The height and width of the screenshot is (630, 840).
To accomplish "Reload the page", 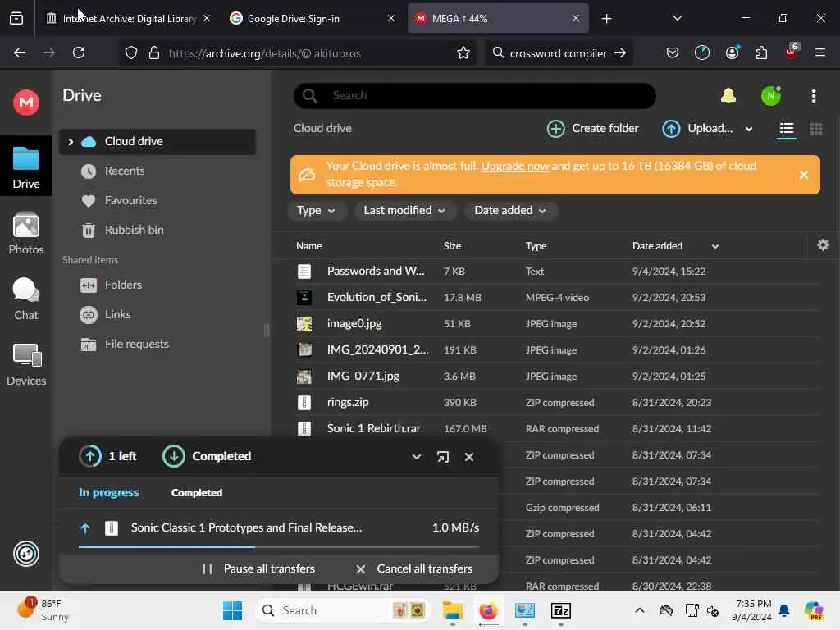I will pyautogui.click(x=79, y=52).
